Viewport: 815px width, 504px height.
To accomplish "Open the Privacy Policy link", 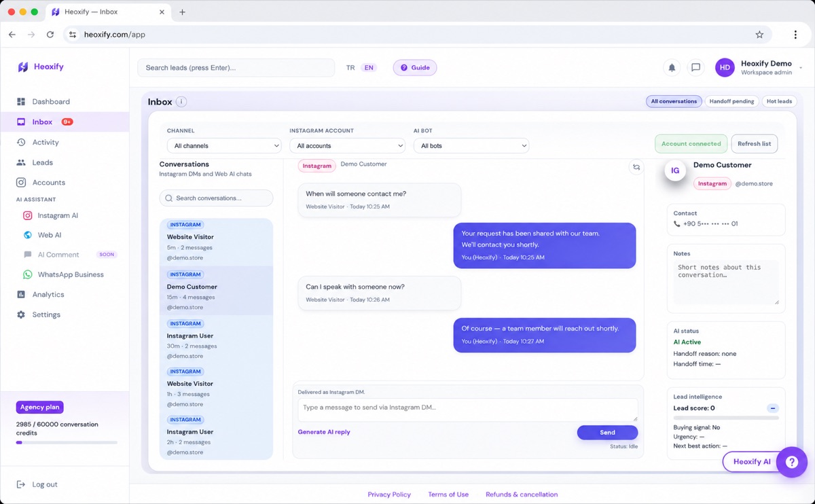I will [x=389, y=494].
